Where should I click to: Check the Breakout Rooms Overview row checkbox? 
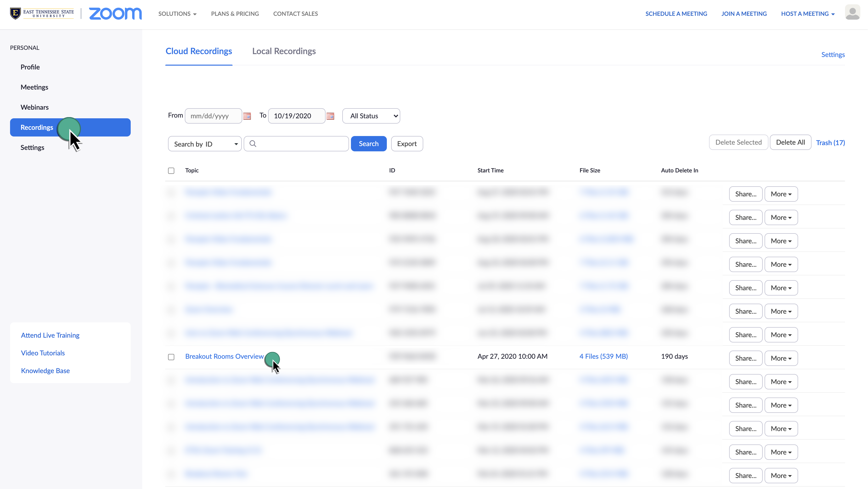pyautogui.click(x=171, y=357)
